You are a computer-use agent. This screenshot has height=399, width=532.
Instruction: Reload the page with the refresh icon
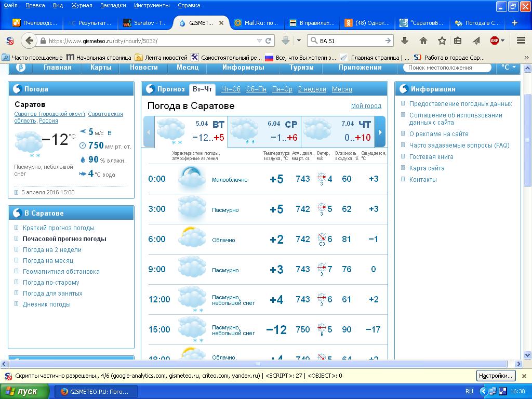(x=269, y=41)
